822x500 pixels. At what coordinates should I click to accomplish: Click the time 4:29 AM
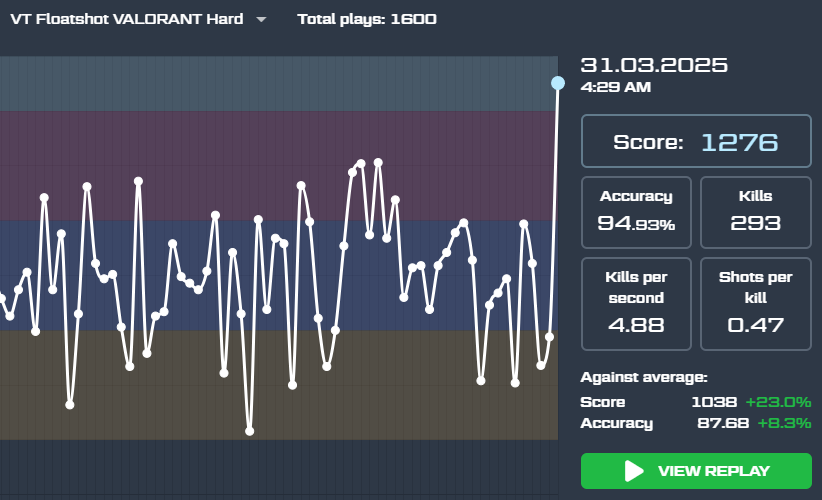tap(615, 87)
